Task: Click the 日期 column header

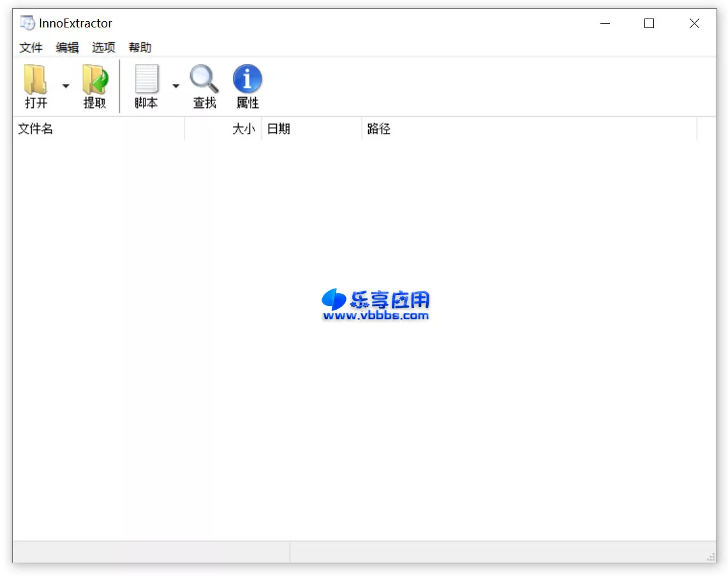Action: coord(279,128)
